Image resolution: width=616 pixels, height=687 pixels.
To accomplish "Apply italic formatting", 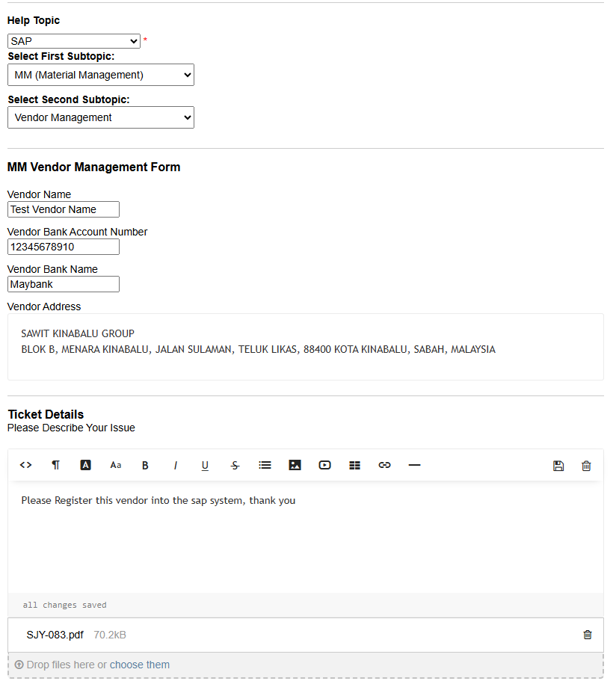I will [x=175, y=465].
